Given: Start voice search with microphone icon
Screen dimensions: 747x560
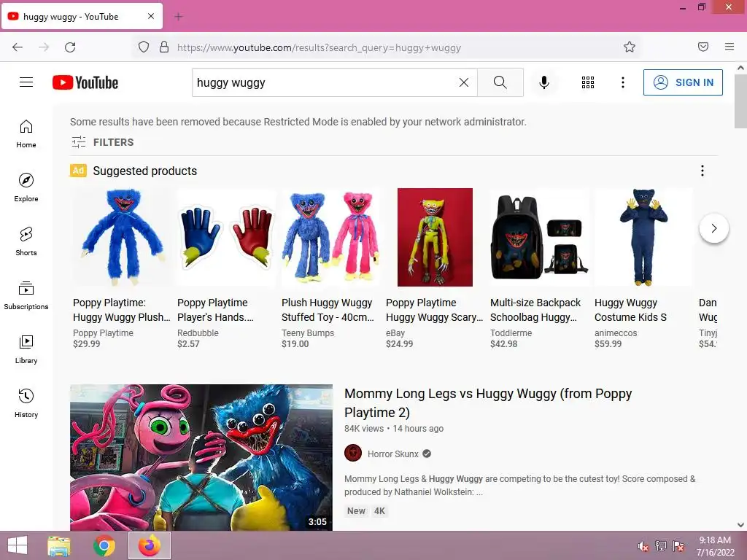Looking at the screenshot, I should coord(543,82).
